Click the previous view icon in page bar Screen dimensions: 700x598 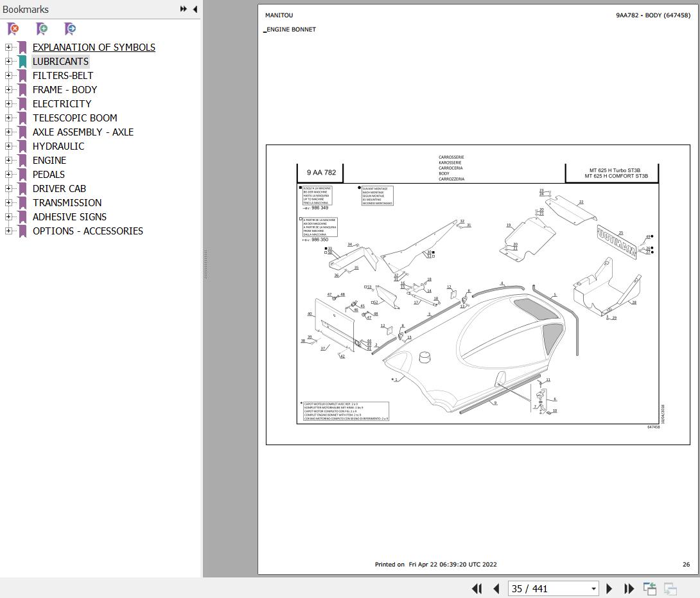pos(649,588)
